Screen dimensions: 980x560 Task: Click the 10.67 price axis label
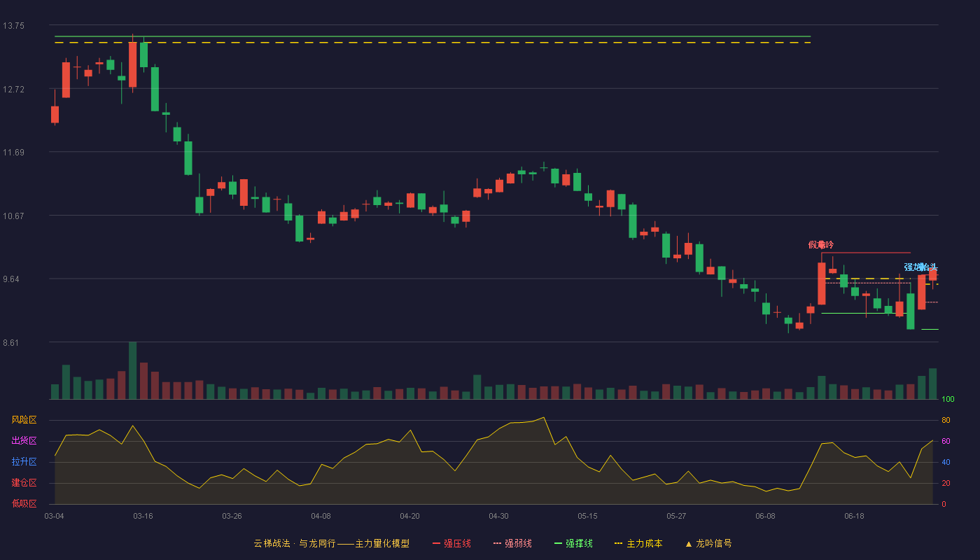point(13,216)
